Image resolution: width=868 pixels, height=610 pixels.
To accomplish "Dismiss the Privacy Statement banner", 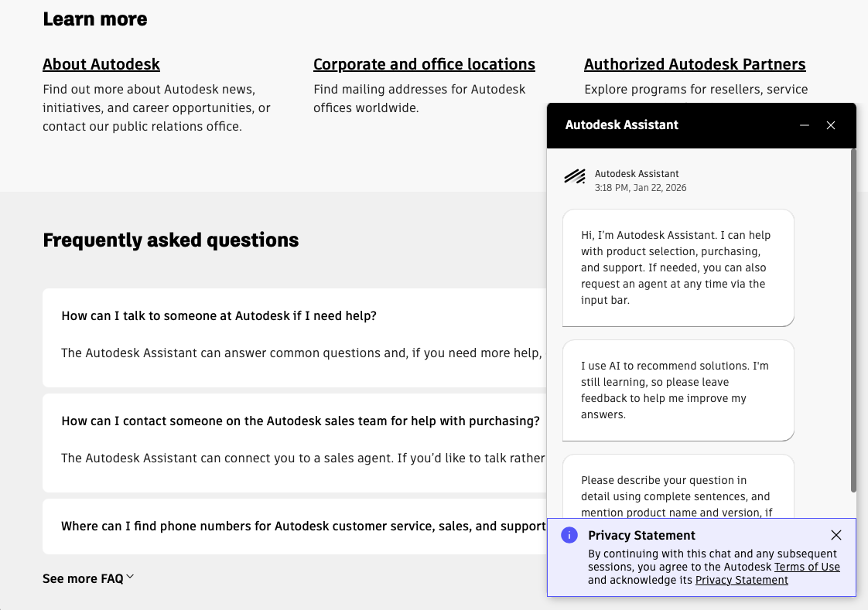I will tap(836, 535).
